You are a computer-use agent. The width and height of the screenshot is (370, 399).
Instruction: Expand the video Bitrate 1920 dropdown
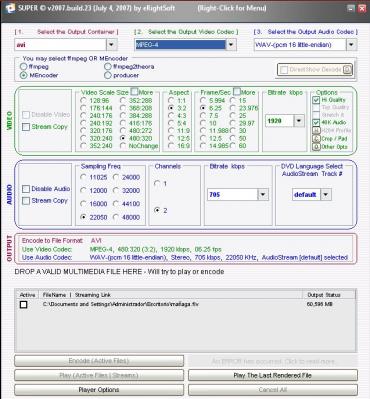pyautogui.click(x=299, y=121)
